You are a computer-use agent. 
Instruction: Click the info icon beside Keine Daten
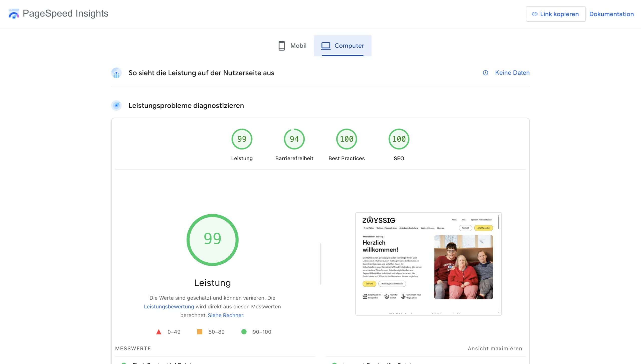[485, 73]
